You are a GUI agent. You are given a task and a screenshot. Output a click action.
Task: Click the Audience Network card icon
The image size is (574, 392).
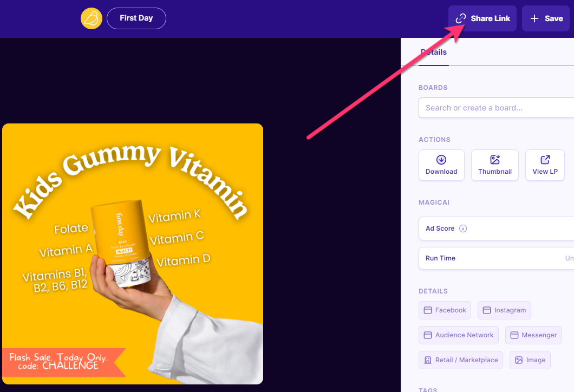pos(428,335)
